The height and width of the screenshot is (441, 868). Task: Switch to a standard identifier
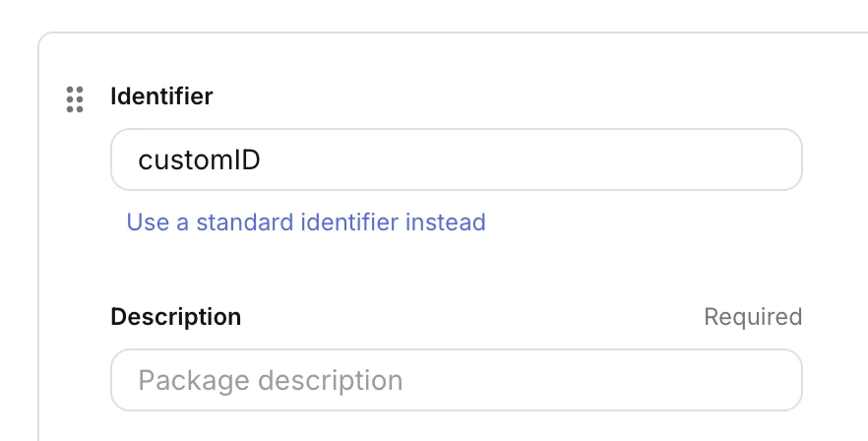(x=306, y=222)
